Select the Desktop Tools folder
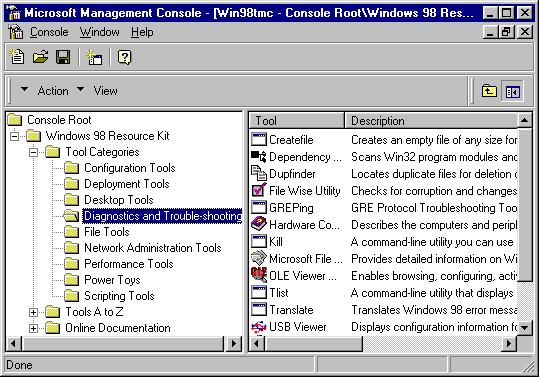539x377 pixels. [119, 200]
